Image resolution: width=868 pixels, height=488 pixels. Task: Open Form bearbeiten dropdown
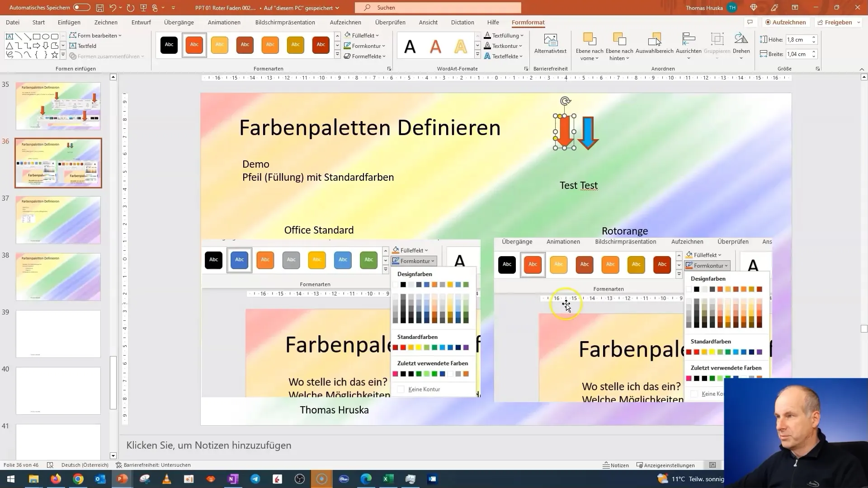(95, 35)
